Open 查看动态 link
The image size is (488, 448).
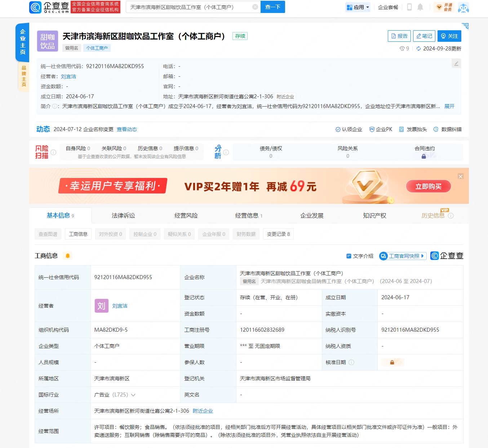[127, 129]
